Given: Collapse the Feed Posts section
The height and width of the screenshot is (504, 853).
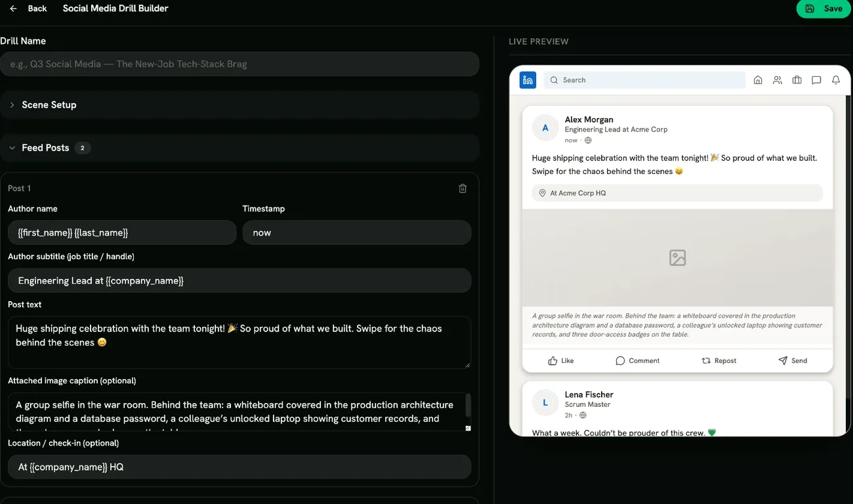Looking at the screenshot, I should click(x=239, y=148).
